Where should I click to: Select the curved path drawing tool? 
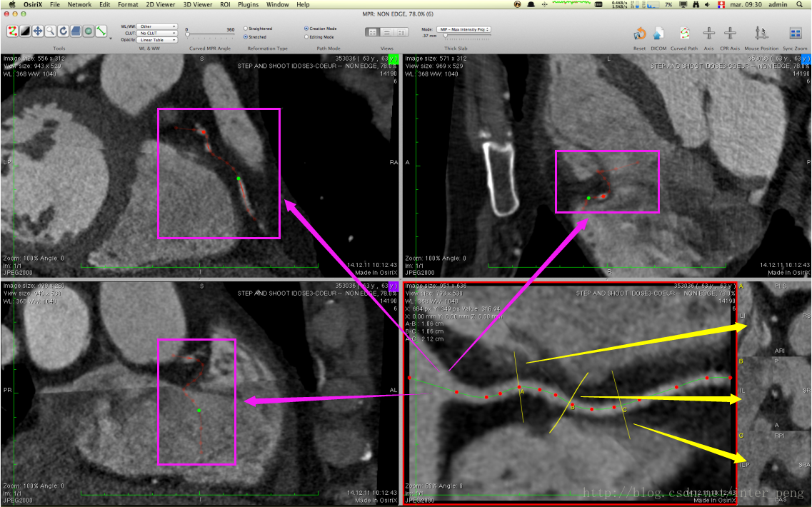(12, 31)
